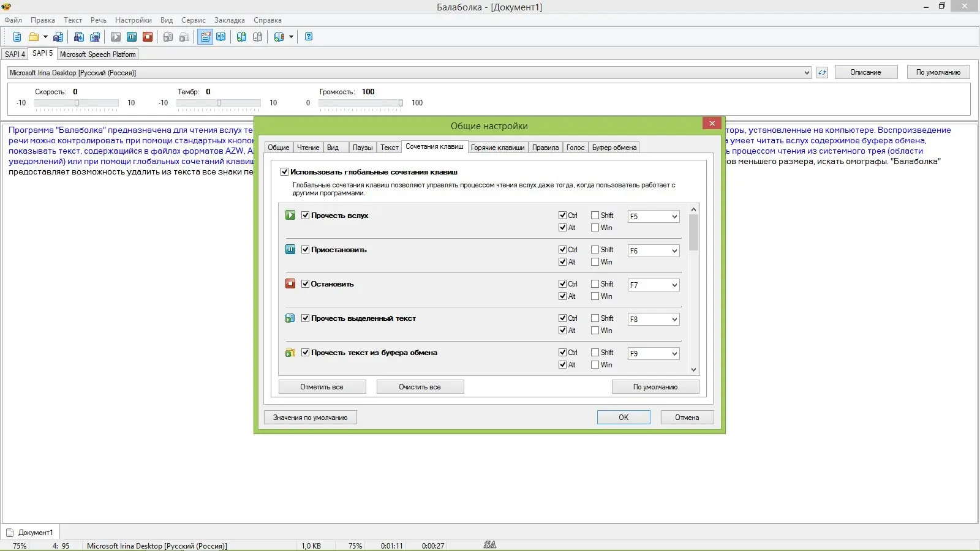This screenshot has height=551, width=980.
Task: Open the Буфер обмена settings tab
Action: [x=614, y=148]
